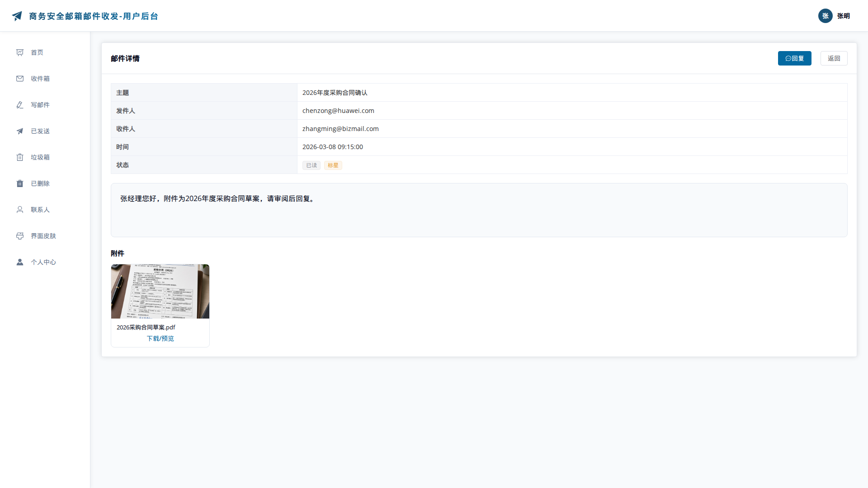The height and width of the screenshot is (488, 868).
Task: Select 已删除 menu entry
Action: click(x=45, y=183)
